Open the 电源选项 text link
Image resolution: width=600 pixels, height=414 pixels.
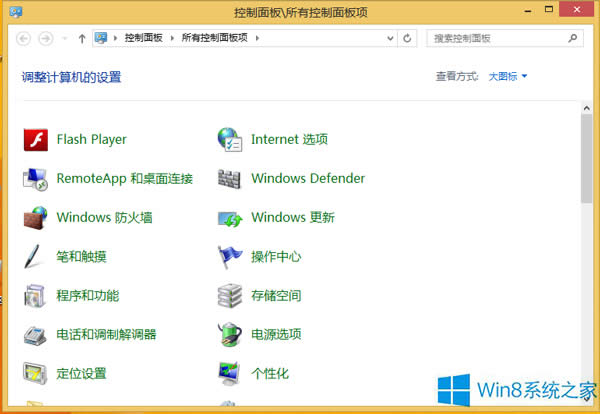pyautogui.click(x=276, y=335)
